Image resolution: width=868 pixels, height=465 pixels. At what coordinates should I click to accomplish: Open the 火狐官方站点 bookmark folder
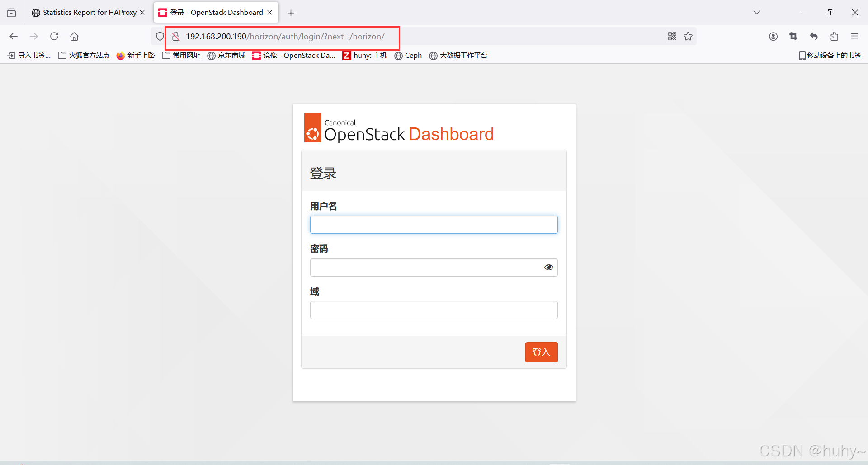click(84, 56)
